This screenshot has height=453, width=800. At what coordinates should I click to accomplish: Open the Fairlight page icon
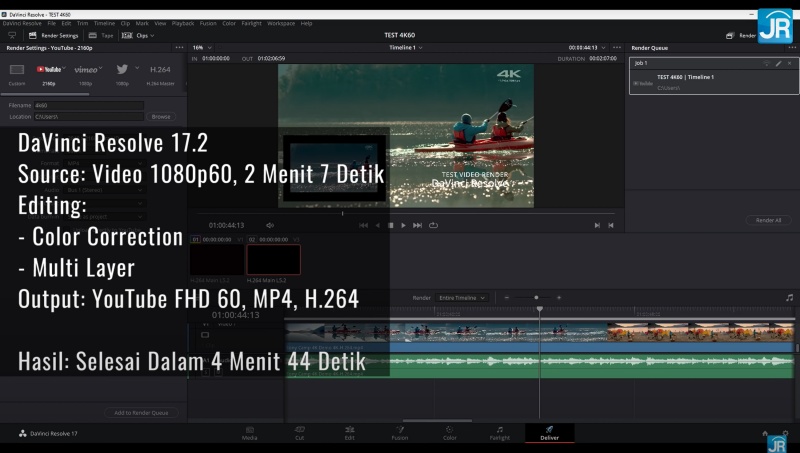499,432
